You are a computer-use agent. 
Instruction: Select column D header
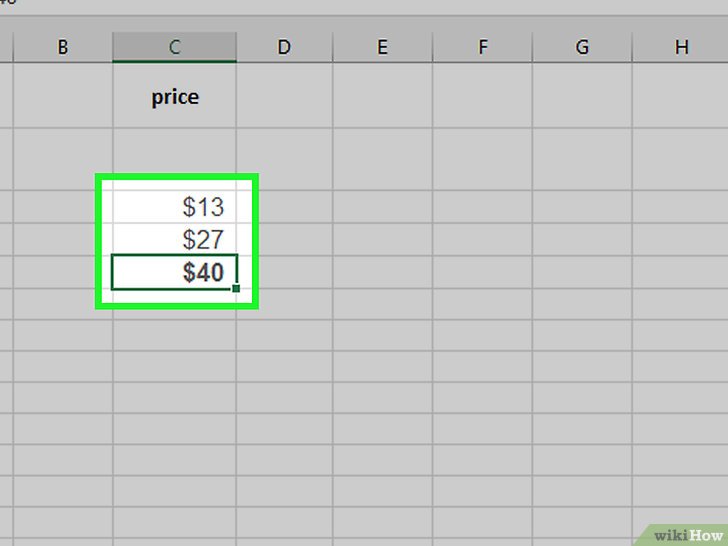pyautogui.click(x=285, y=47)
